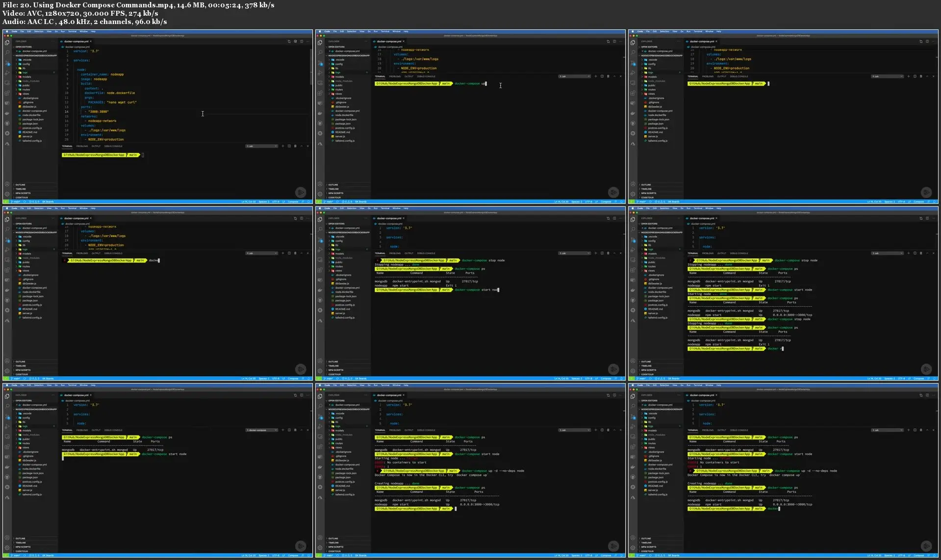This screenshot has width=941, height=560.
Task: Maximize terminal panel chevron in the third thumbnail
Action: (x=927, y=76)
